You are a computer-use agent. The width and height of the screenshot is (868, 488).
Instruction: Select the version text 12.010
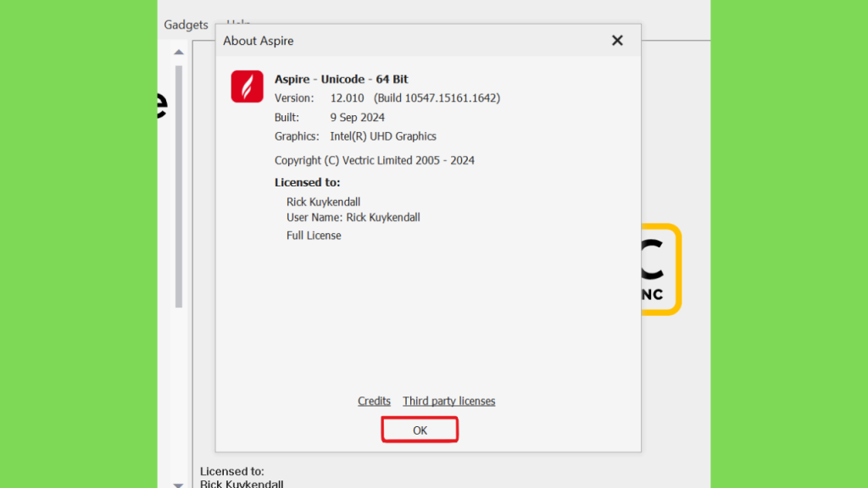(347, 98)
